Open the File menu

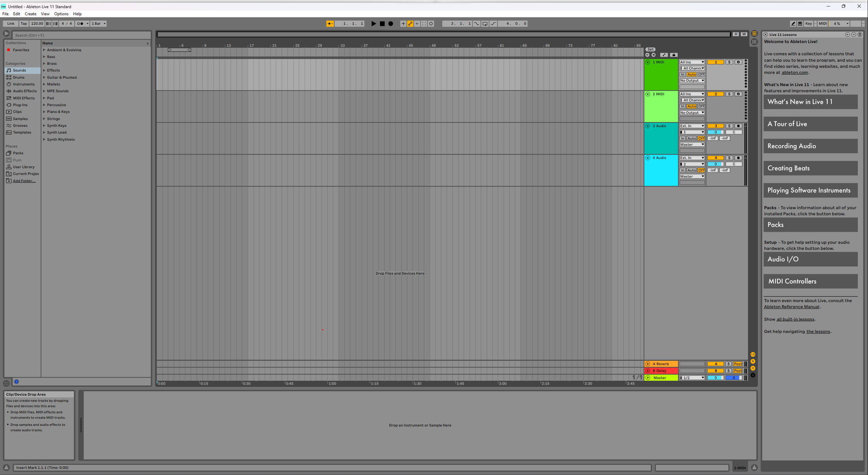[x=5, y=14]
